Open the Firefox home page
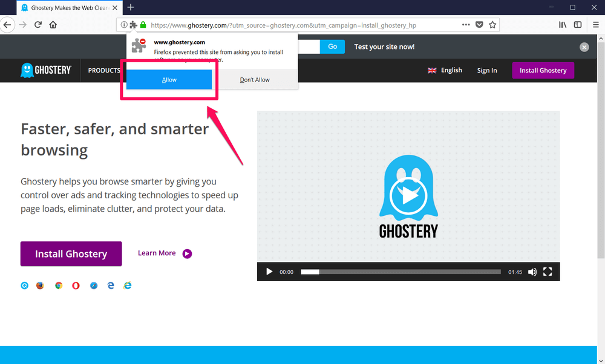This screenshot has height=364, width=605. click(x=53, y=25)
